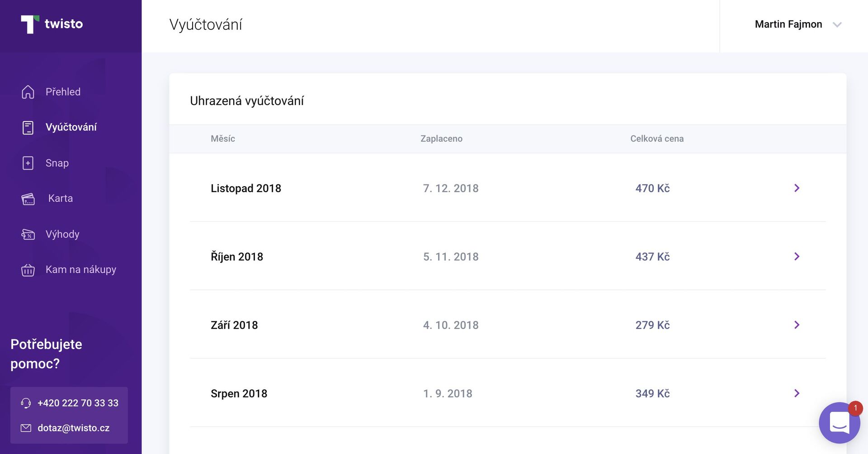The image size is (868, 454).
Task: Click the Twisto logo icon
Action: [30, 24]
